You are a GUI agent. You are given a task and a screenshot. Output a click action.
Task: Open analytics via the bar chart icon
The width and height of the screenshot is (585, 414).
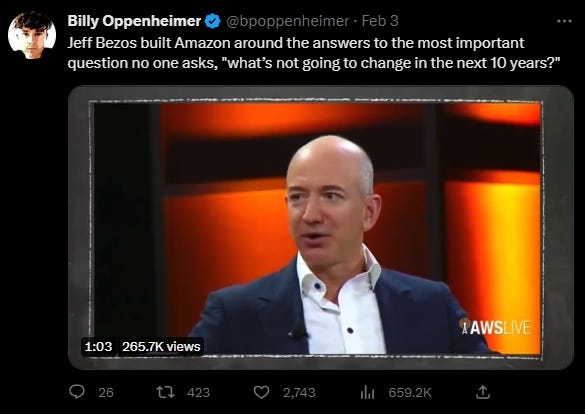coord(367,392)
